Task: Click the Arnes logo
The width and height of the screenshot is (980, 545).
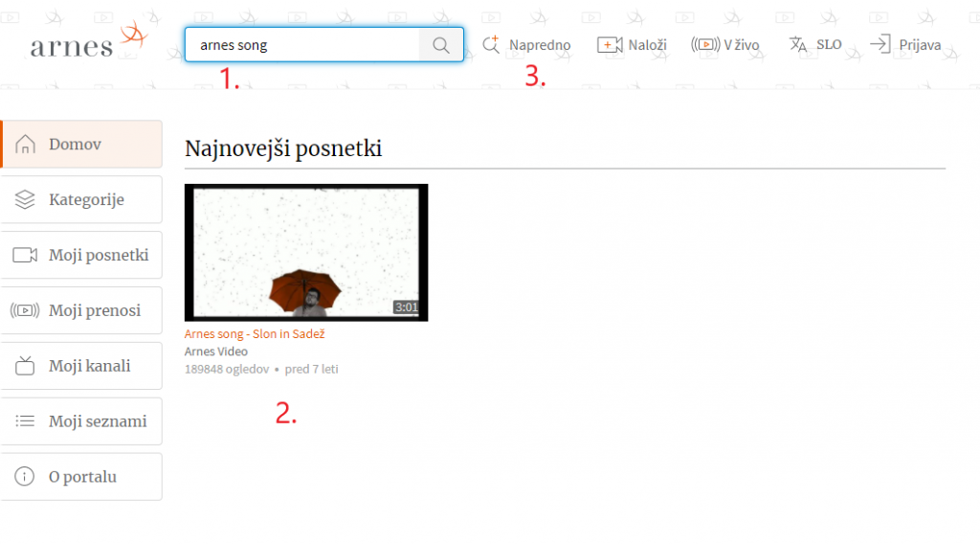Action: (x=89, y=40)
